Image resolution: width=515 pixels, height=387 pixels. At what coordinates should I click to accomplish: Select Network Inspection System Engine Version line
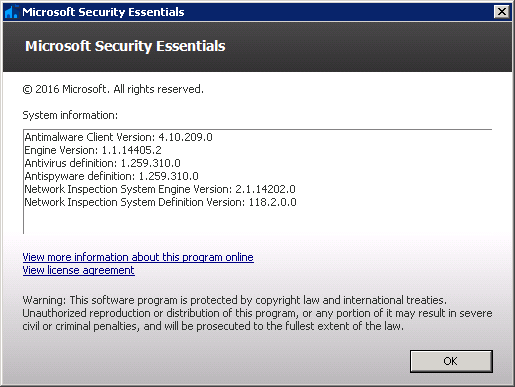(160, 189)
